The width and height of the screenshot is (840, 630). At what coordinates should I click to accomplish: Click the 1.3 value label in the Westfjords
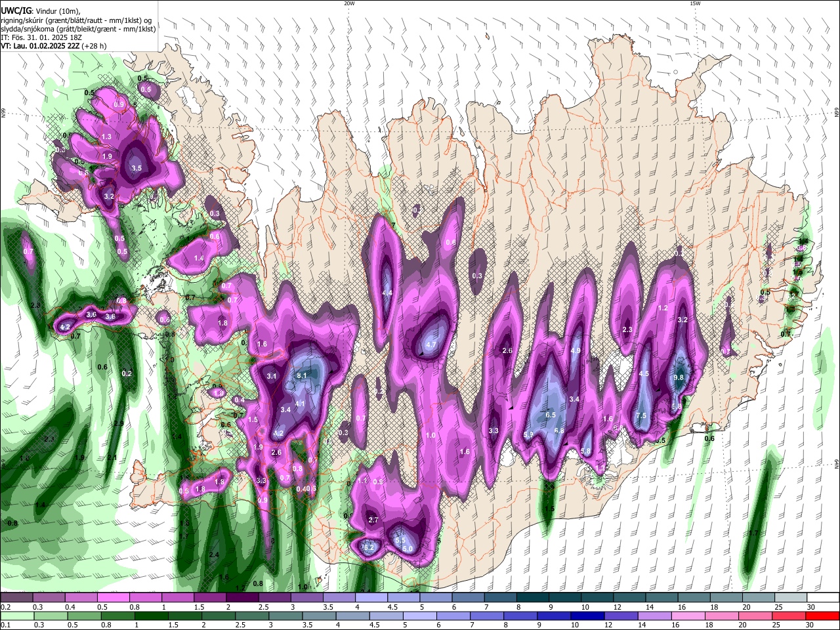(x=106, y=136)
